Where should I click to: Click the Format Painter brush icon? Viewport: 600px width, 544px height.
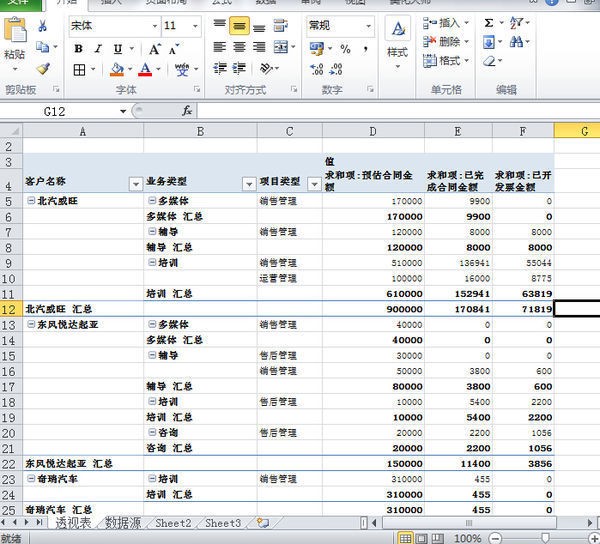tap(43, 69)
